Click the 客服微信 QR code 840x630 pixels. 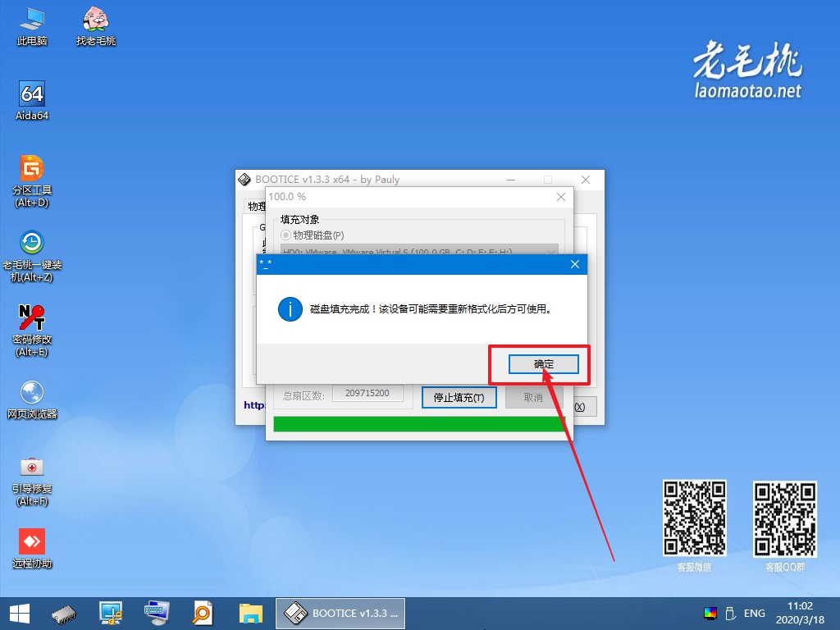[694, 518]
